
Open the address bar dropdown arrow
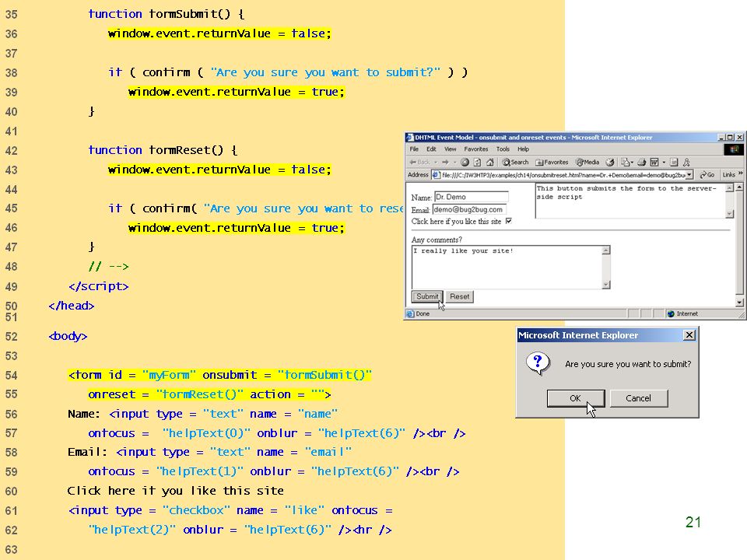[x=689, y=175]
